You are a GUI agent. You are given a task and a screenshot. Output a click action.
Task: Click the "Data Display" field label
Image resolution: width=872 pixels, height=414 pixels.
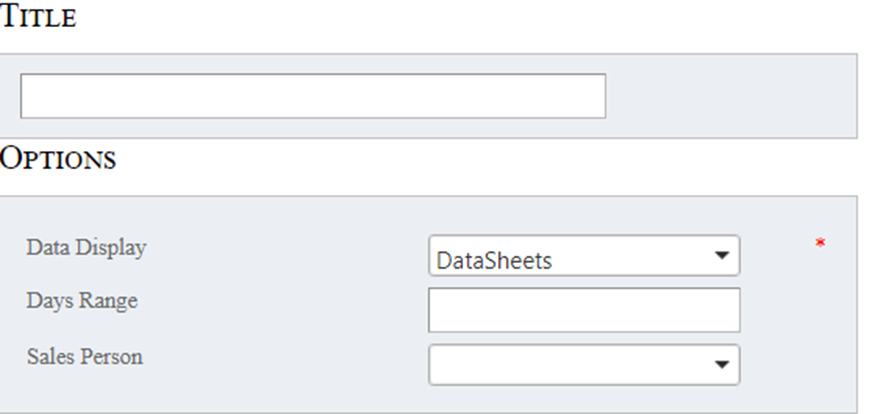click(x=86, y=247)
